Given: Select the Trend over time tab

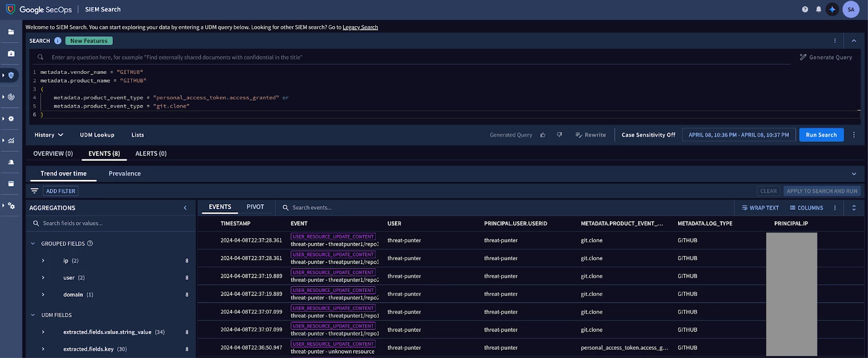Looking at the screenshot, I should point(63,173).
